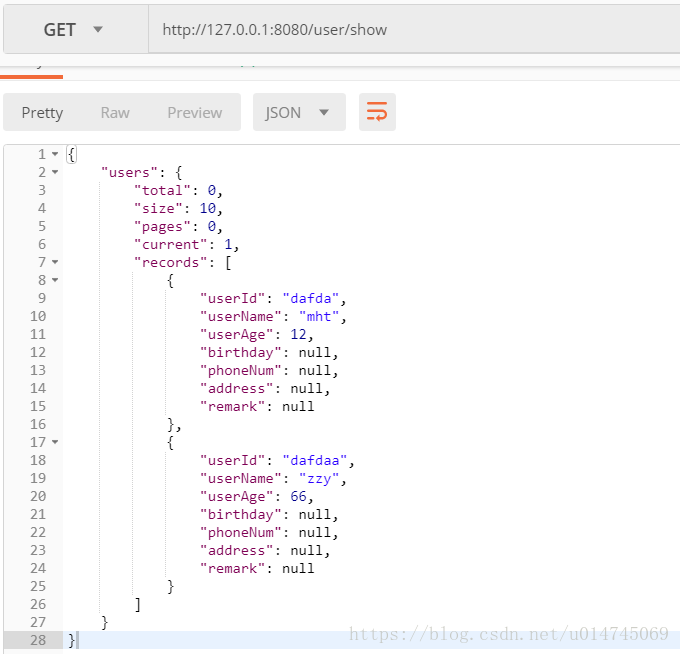680x654 pixels.
Task: Click line number 16 in gutter
Action: click(38, 424)
